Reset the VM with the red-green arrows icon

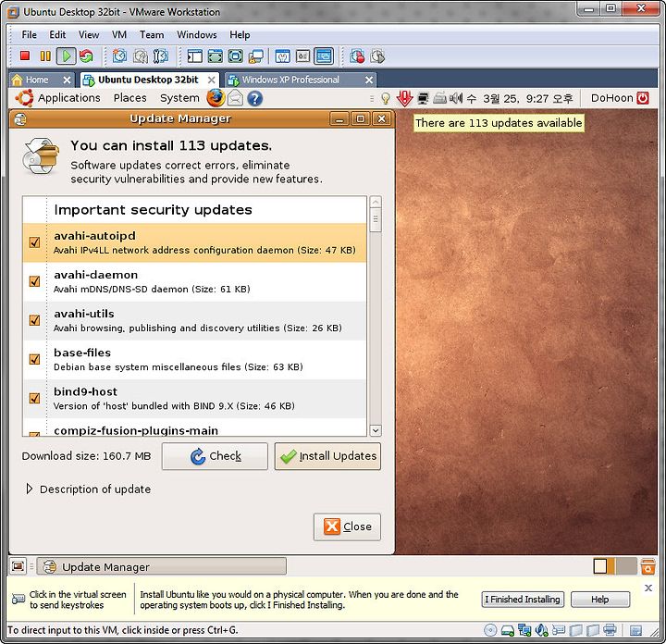86,56
